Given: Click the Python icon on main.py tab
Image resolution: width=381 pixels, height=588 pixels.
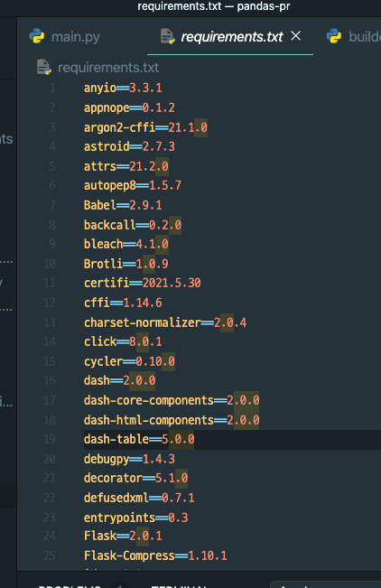Looking at the screenshot, I should coord(37,36).
